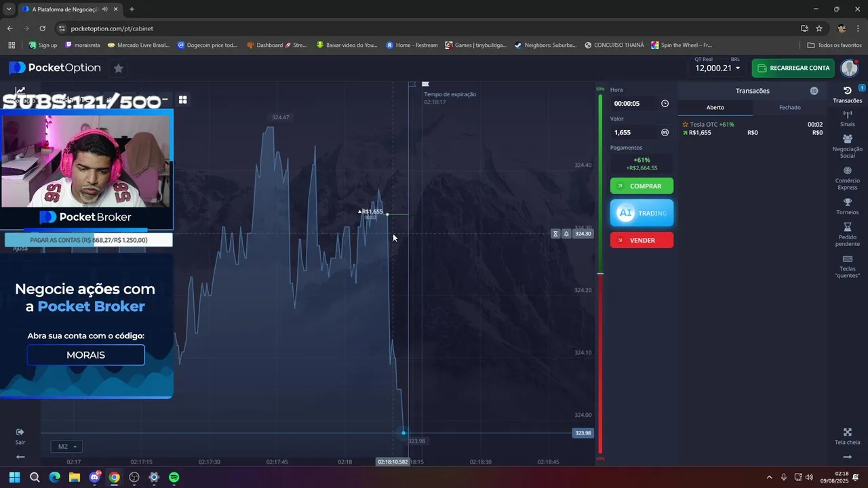Viewport: 868px width, 488px height.
Task: Open Teclas quentes hotkeys settings
Action: click(847, 266)
